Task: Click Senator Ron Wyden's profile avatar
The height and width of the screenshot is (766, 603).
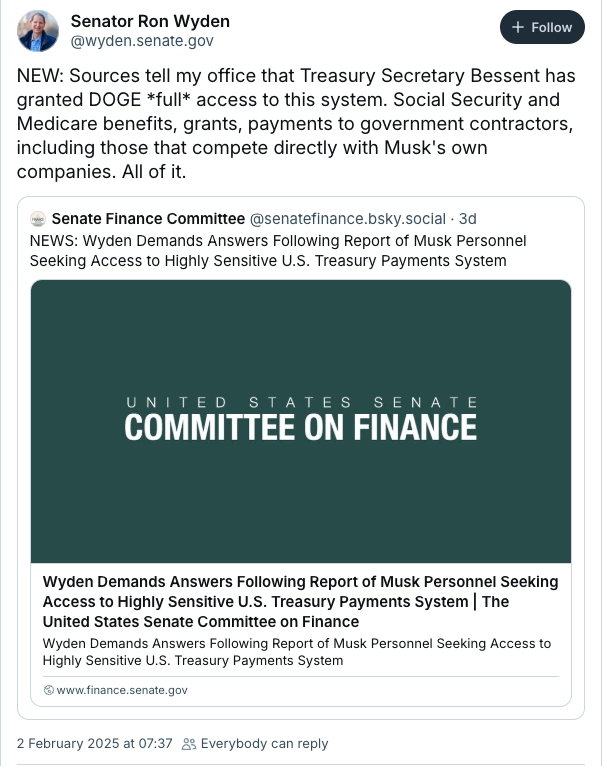Action: click(x=38, y=31)
